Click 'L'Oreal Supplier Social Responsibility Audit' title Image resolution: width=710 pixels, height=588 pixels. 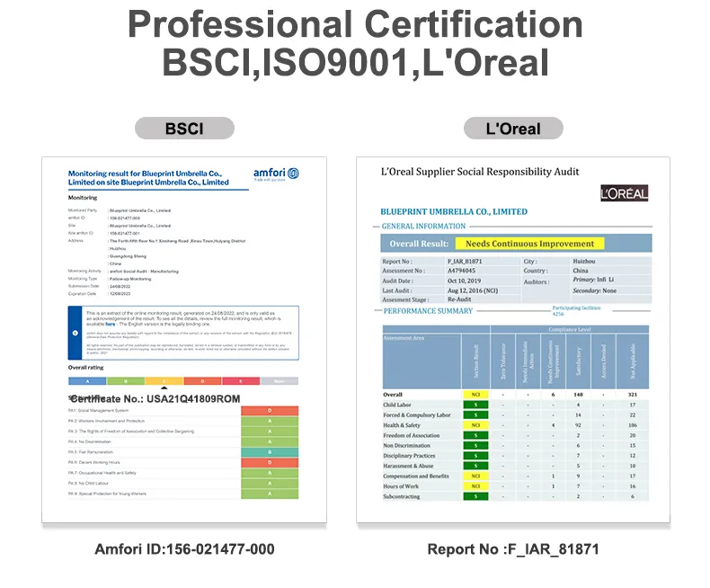[480, 171]
